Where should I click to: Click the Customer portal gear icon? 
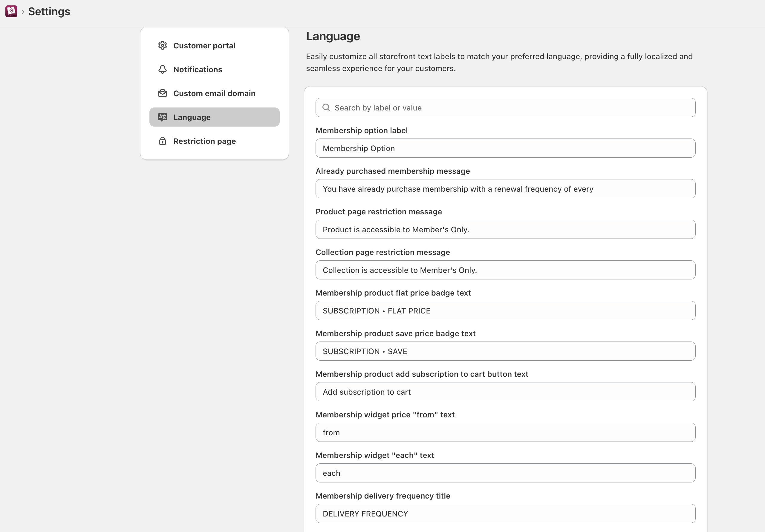[x=162, y=46]
